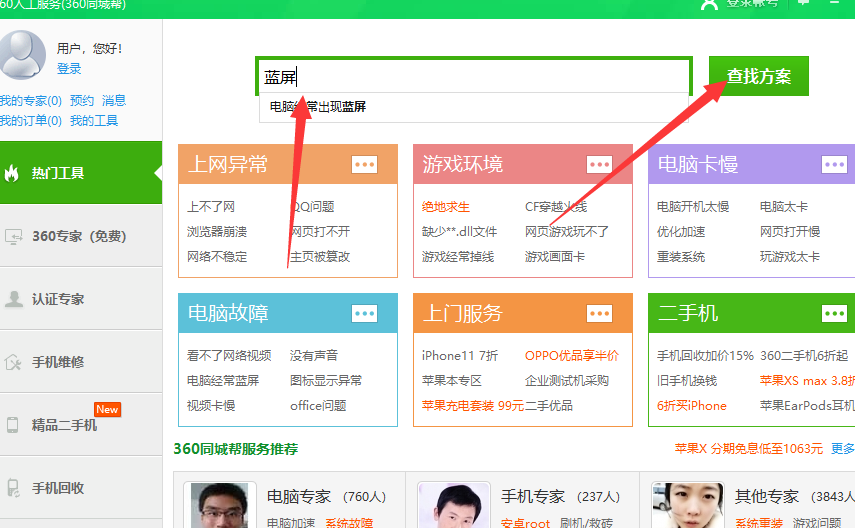
Task: Click the 6折买iPhone link
Action: click(692, 406)
